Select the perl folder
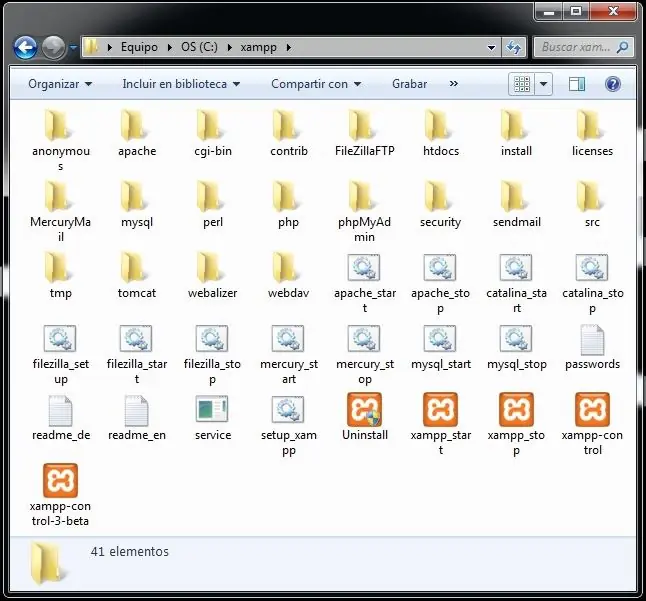Viewport: 646px width, 601px height. [210, 196]
